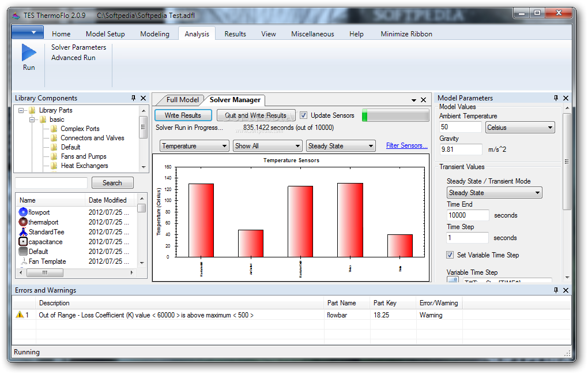Collapse the basic tree node
The image size is (588, 374).
click(x=32, y=119)
